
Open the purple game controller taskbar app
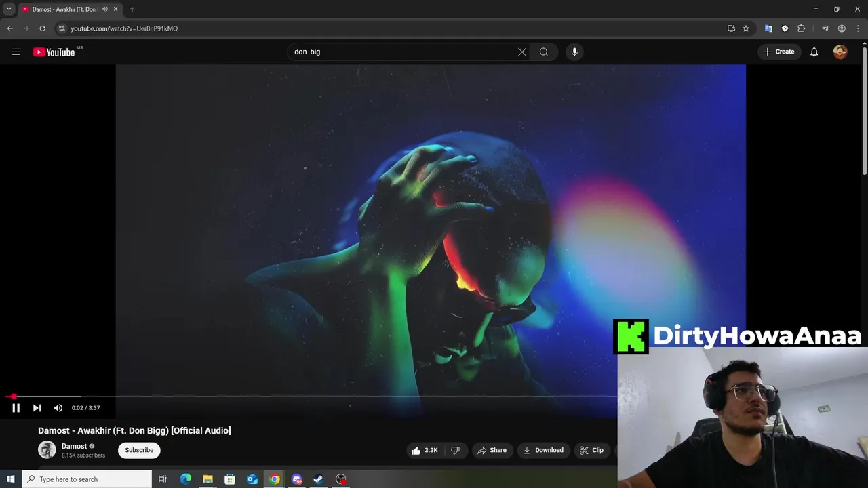click(x=296, y=479)
